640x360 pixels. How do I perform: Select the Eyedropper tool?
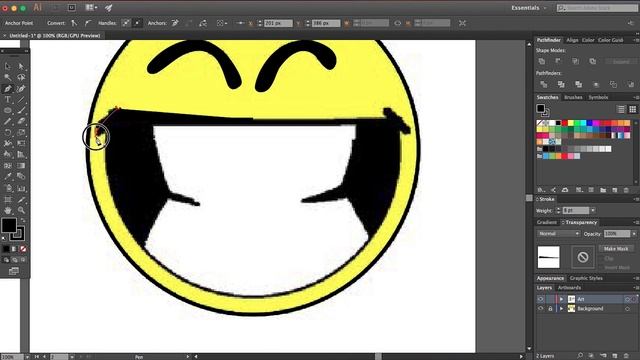[8, 177]
